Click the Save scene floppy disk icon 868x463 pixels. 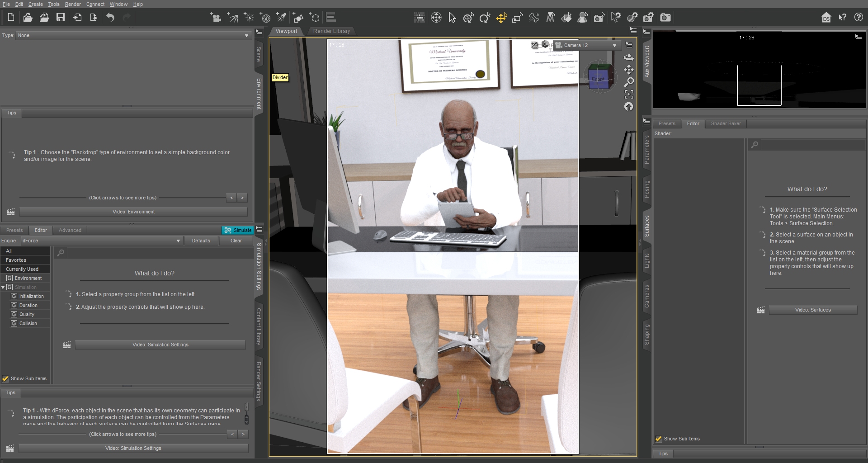click(61, 18)
